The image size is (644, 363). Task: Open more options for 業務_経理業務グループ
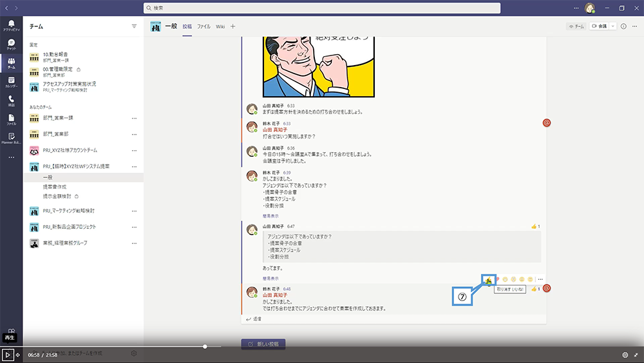coord(134,243)
